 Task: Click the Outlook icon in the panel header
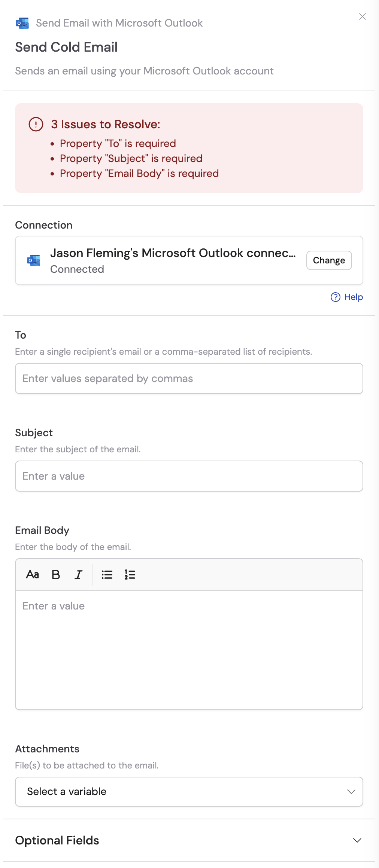(x=22, y=23)
